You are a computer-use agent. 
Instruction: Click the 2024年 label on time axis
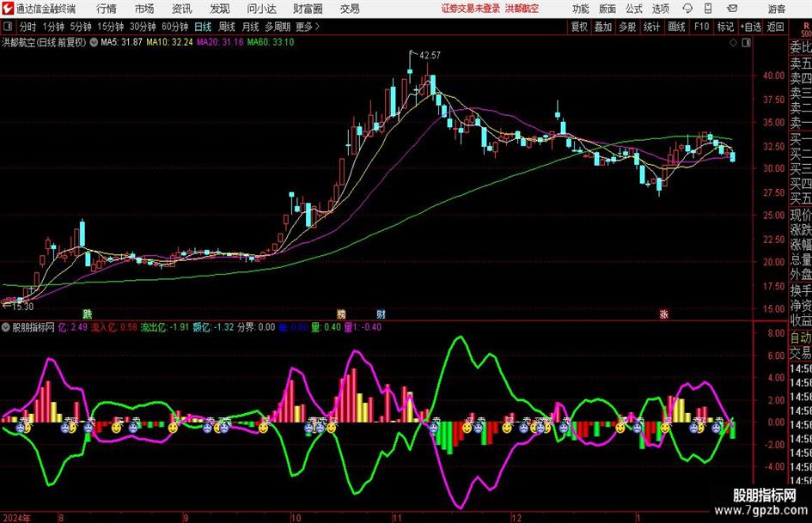click(x=16, y=518)
